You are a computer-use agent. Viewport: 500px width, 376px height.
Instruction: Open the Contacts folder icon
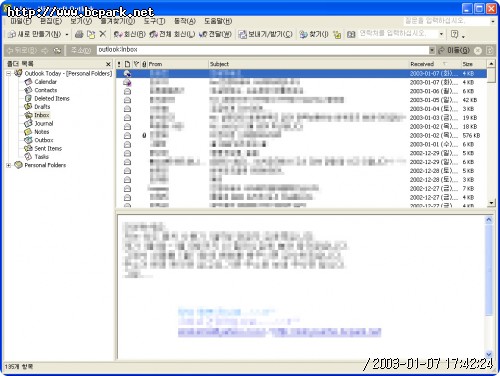pyautogui.click(x=28, y=90)
